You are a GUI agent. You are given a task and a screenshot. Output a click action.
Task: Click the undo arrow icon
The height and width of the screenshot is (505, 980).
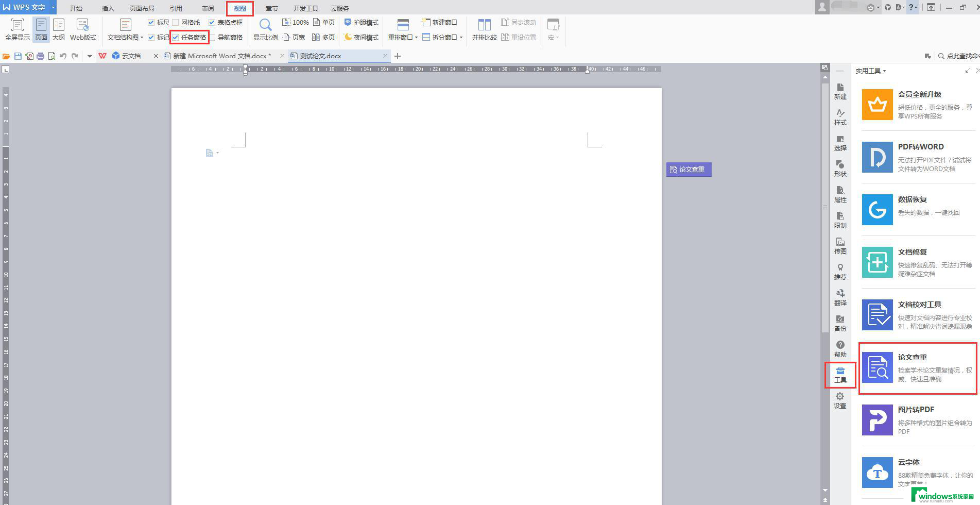click(63, 56)
